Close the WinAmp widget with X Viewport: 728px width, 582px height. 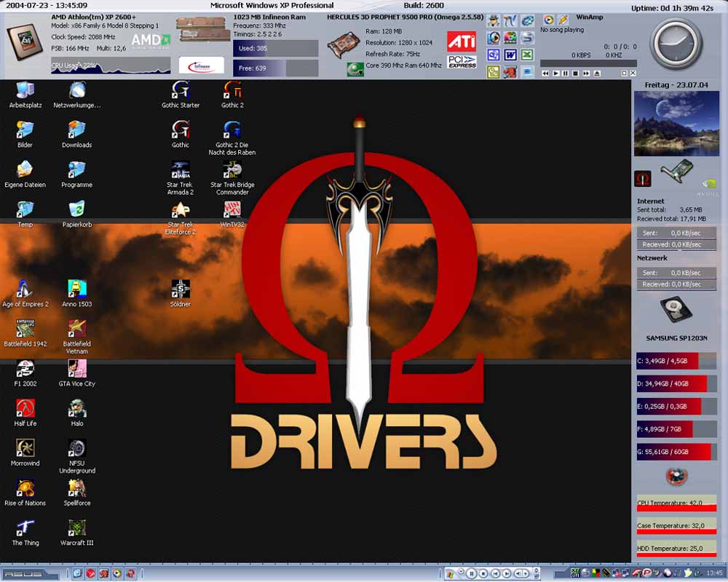pyautogui.click(x=633, y=73)
